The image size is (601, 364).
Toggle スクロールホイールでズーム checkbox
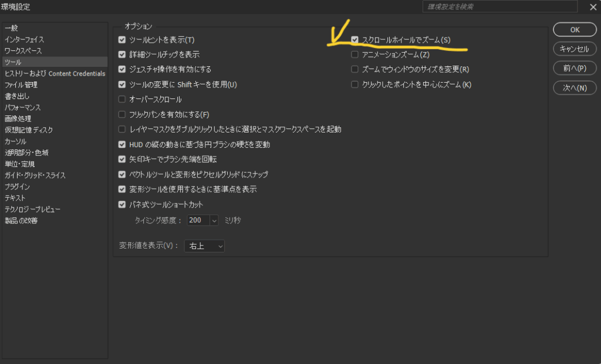click(x=354, y=40)
